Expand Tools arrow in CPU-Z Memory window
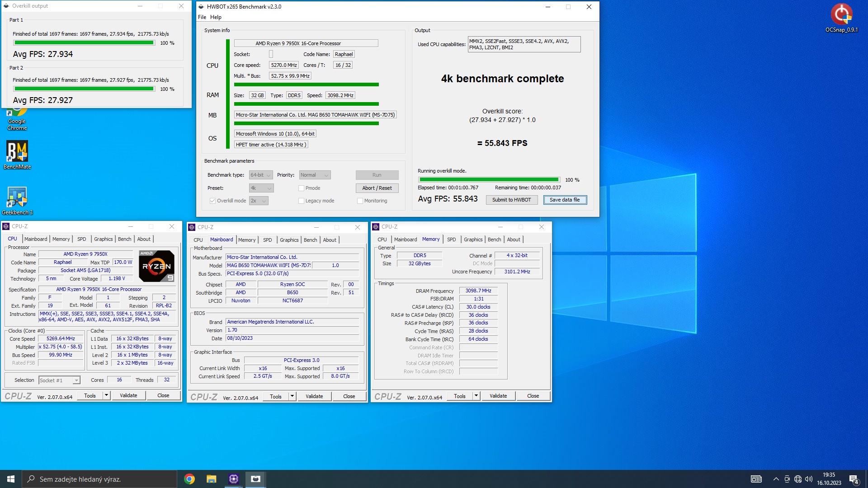 476,396
